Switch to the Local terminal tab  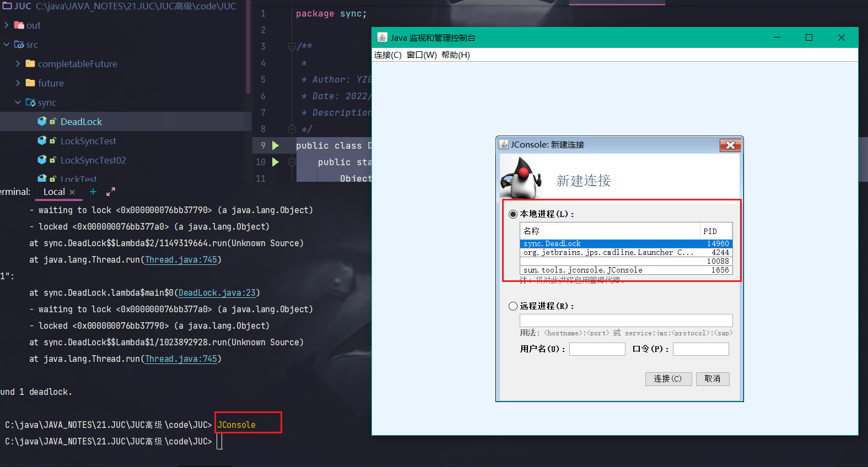[x=54, y=192]
